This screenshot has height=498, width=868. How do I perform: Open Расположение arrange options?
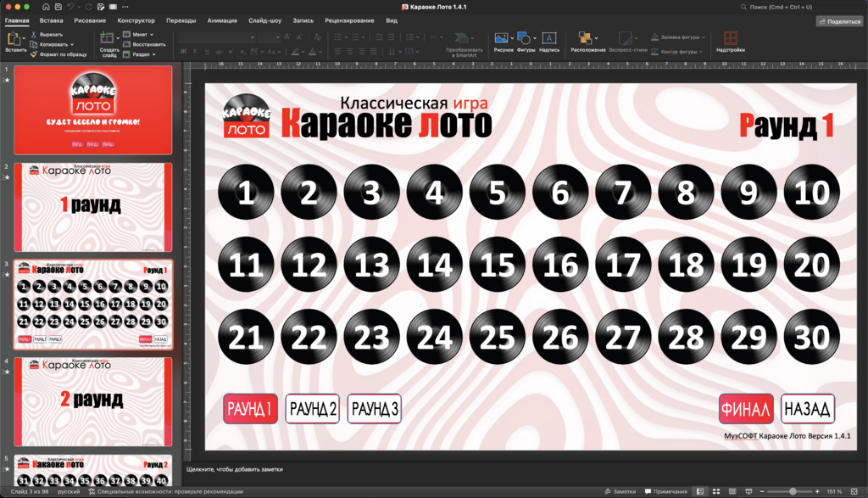(x=587, y=42)
